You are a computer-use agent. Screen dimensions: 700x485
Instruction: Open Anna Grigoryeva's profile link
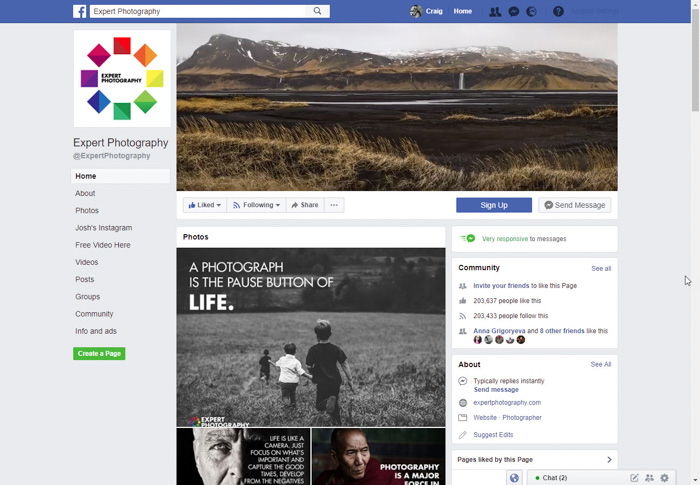pyautogui.click(x=499, y=331)
